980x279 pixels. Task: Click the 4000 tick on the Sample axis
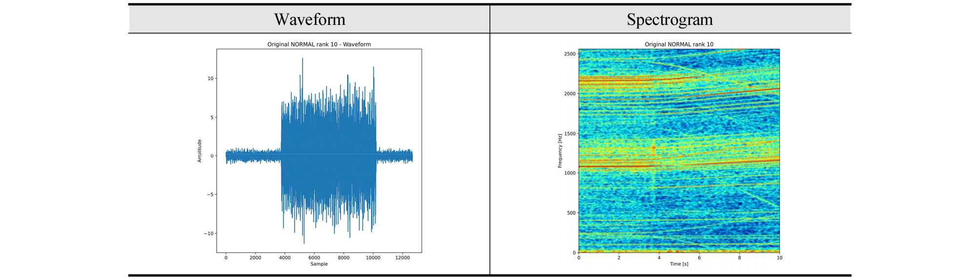coord(285,258)
